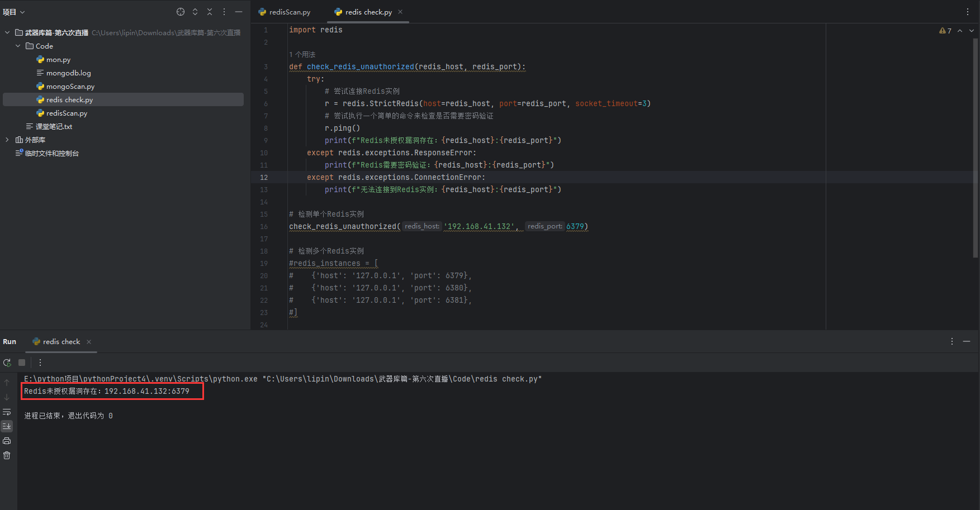Viewport: 980px width, 510px height.
Task: Toggle soft-wrap in run console
Action: tap(7, 412)
